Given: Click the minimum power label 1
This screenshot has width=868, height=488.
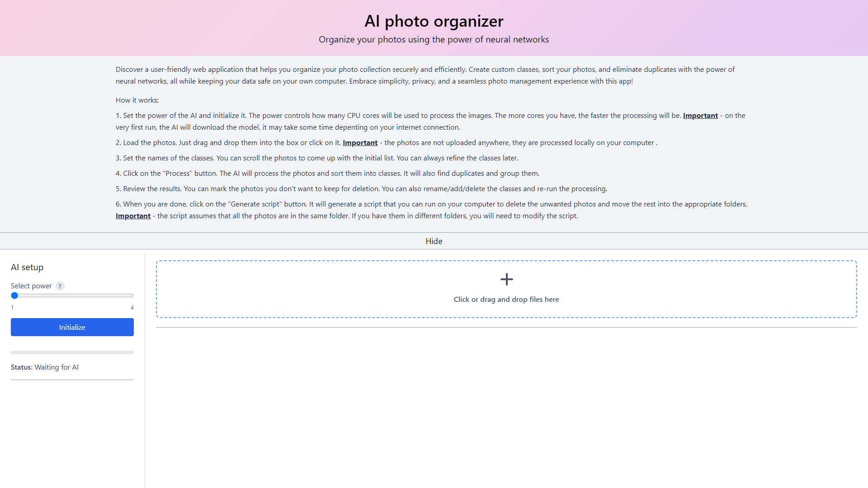Looking at the screenshot, I should (x=12, y=307).
